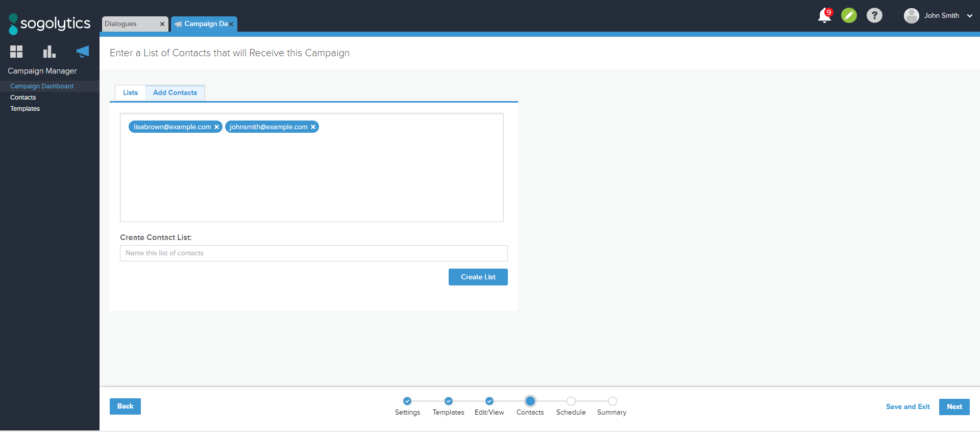
Task: Click the green pencil edit icon
Action: point(849,16)
